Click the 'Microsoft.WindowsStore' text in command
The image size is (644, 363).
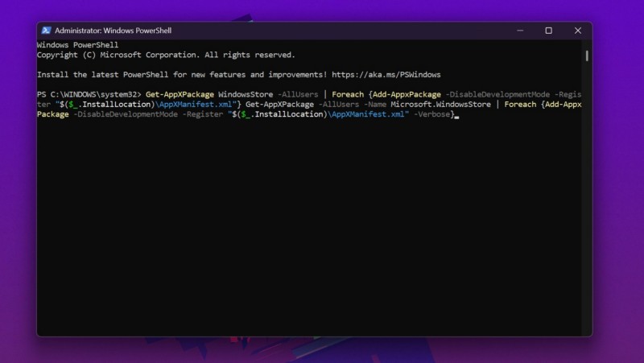tap(440, 105)
